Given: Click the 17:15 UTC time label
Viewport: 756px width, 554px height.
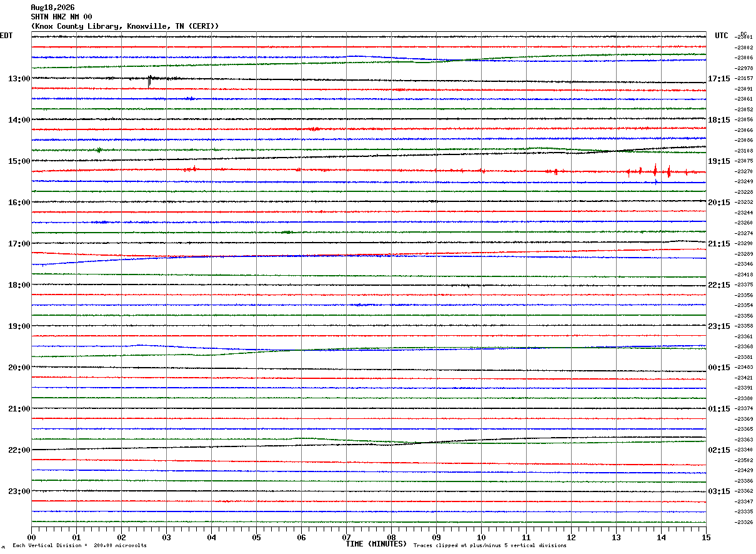Looking at the screenshot, I should pyautogui.click(x=719, y=79).
